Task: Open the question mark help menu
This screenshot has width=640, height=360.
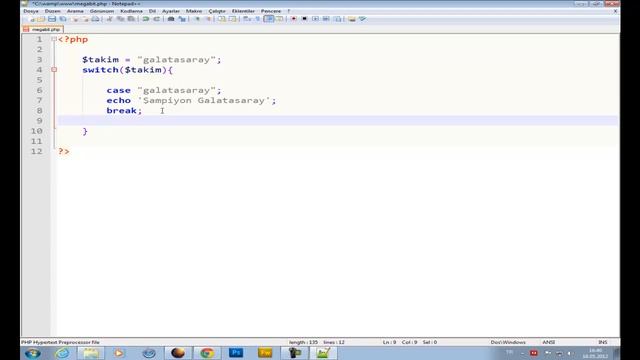Action: (289, 11)
